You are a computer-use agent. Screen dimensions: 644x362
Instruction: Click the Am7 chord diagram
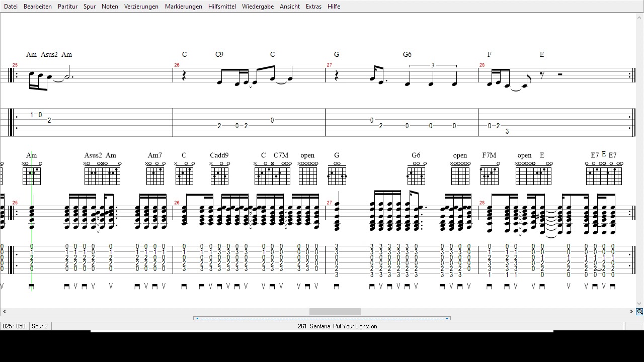pyautogui.click(x=155, y=173)
